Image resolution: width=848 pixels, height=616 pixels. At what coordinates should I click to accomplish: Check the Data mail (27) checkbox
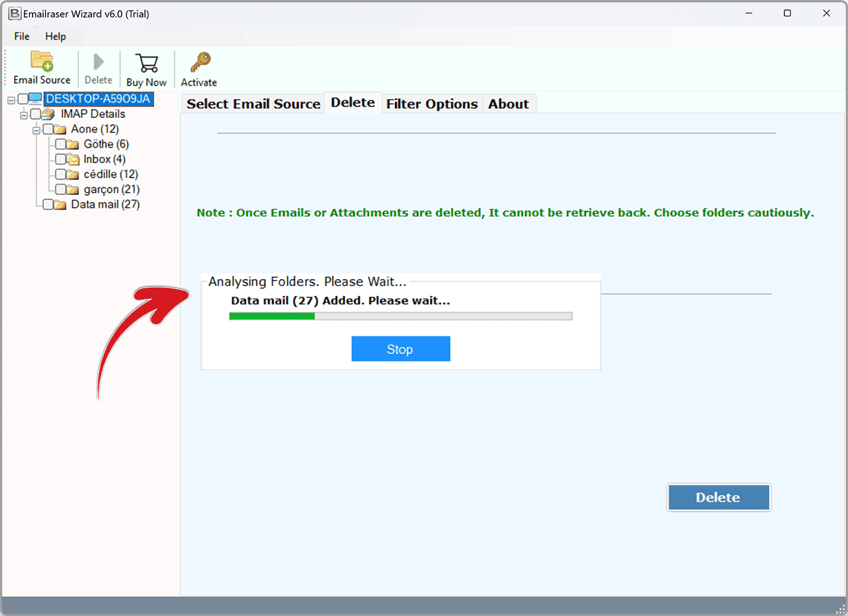pos(48,205)
